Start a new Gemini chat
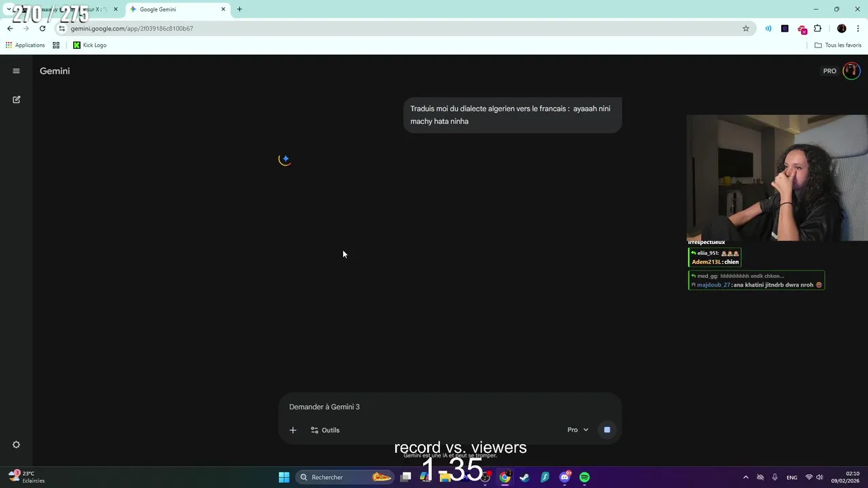The image size is (868, 488). point(16,100)
